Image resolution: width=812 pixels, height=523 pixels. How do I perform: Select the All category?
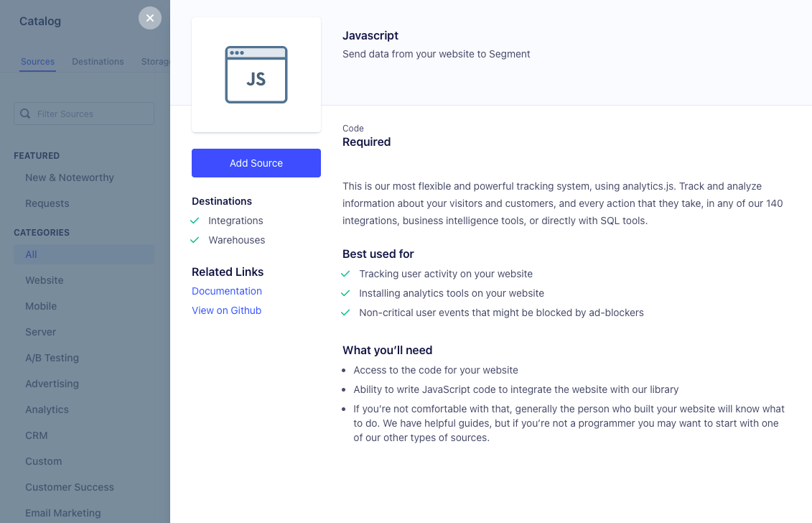point(84,254)
